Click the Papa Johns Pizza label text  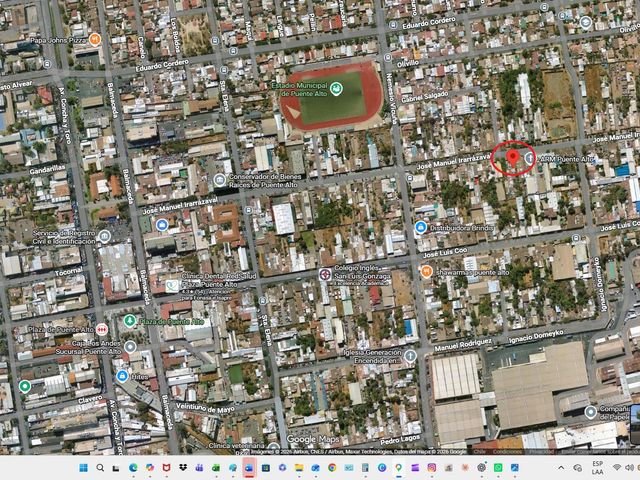(x=58, y=40)
